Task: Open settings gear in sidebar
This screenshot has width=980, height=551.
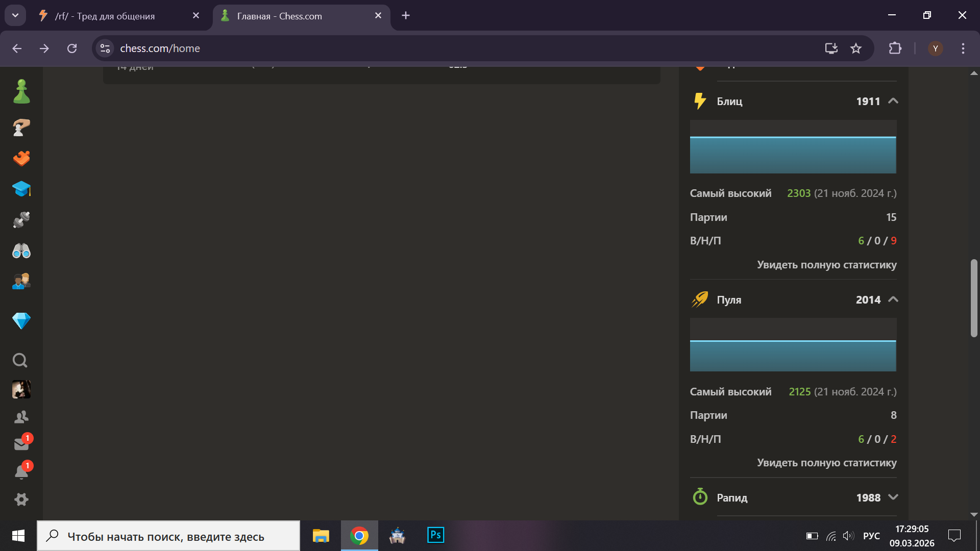Action: coord(21,499)
